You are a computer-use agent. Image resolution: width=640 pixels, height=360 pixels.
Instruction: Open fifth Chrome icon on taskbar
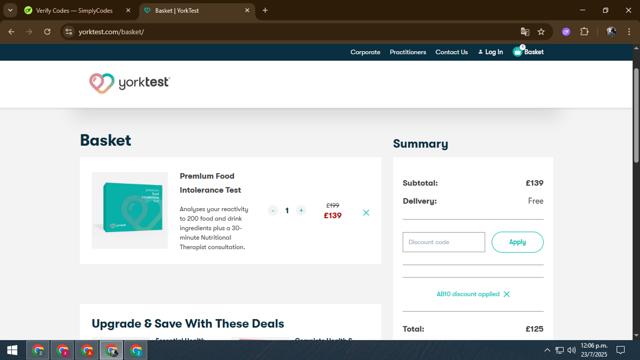coord(136,350)
